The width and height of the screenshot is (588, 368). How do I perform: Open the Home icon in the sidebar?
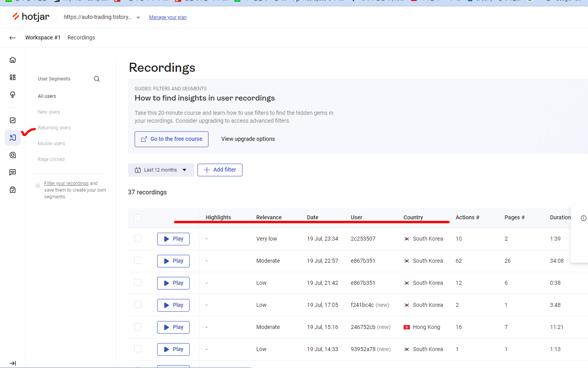[13, 60]
